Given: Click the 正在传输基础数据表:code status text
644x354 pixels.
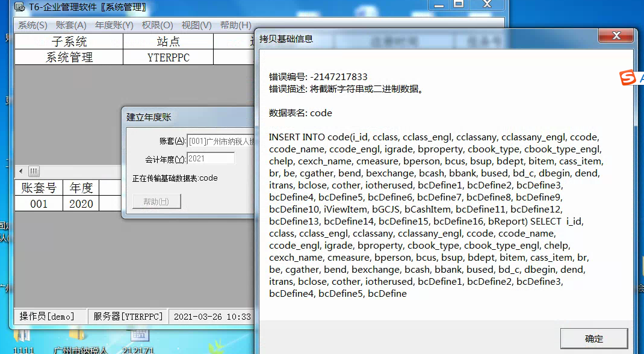Looking at the screenshot, I should pos(175,178).
